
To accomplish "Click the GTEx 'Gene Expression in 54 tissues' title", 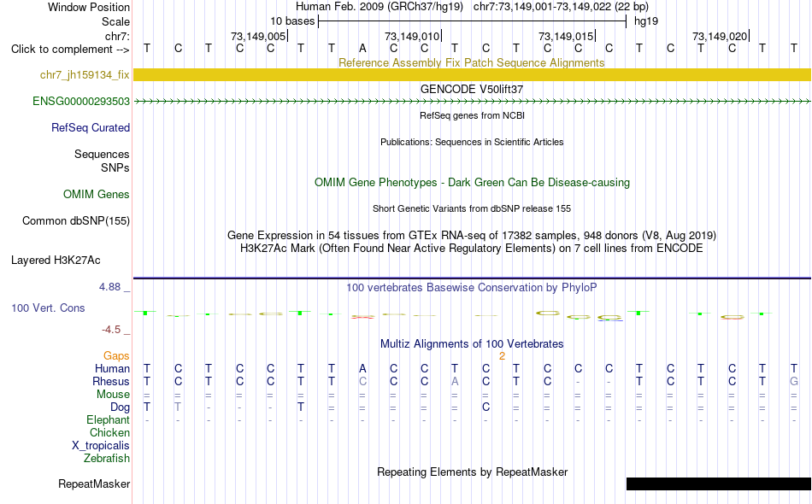I will point(472,236).
